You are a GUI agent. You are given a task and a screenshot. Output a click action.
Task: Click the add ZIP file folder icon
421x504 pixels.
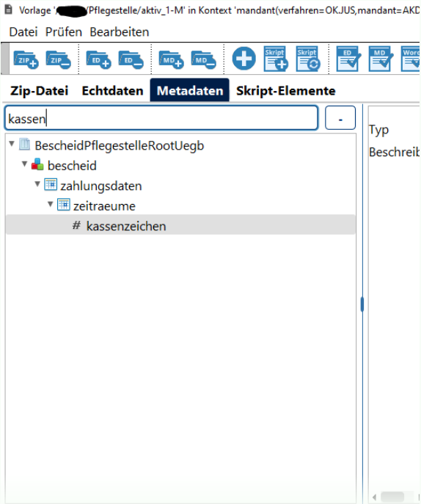(x=26, y=59)
